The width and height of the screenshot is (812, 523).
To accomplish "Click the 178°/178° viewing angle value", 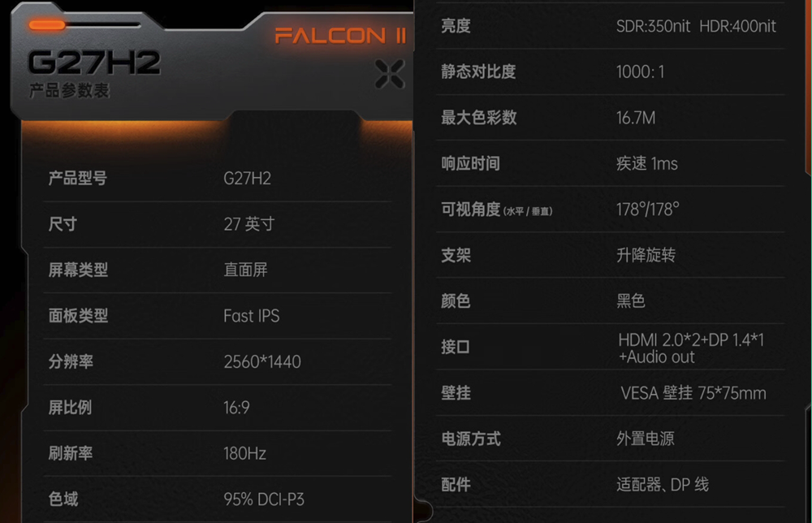I will (647, 210).
